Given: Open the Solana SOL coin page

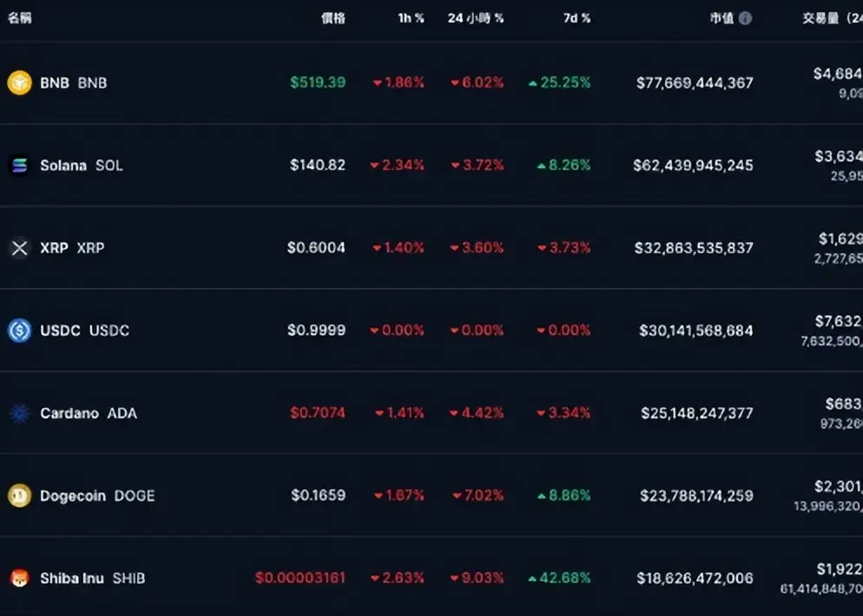Looking at the screenshot, I should 81,165.
